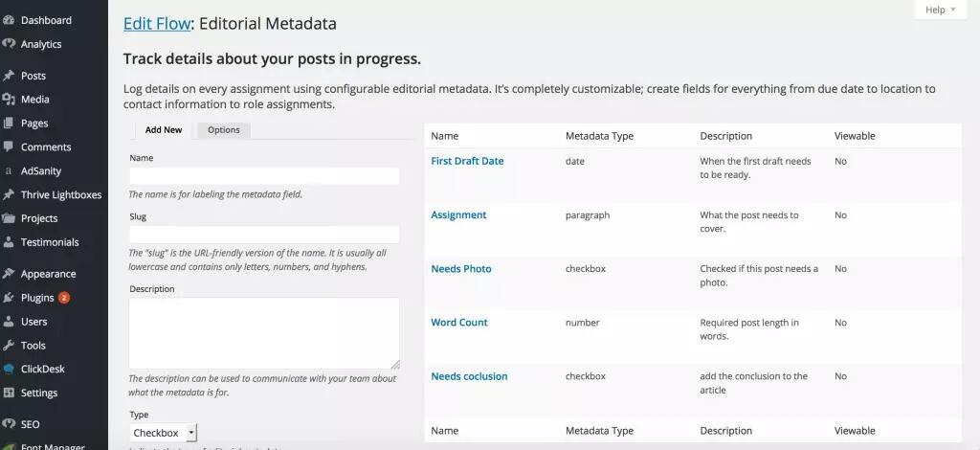Image resolution: width=980 pixels, height=450 pixels.
Task: Open the Settings sidebar icon
Action: coord(9,393)
